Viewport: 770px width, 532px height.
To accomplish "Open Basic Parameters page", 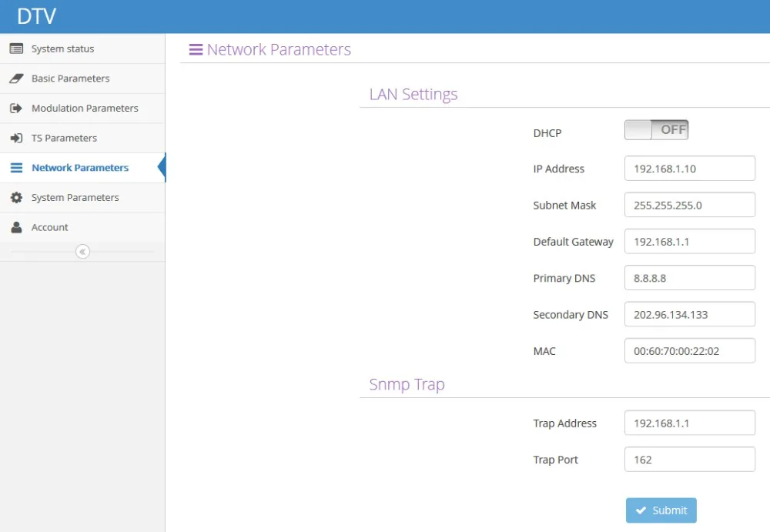I will (82, 79).
